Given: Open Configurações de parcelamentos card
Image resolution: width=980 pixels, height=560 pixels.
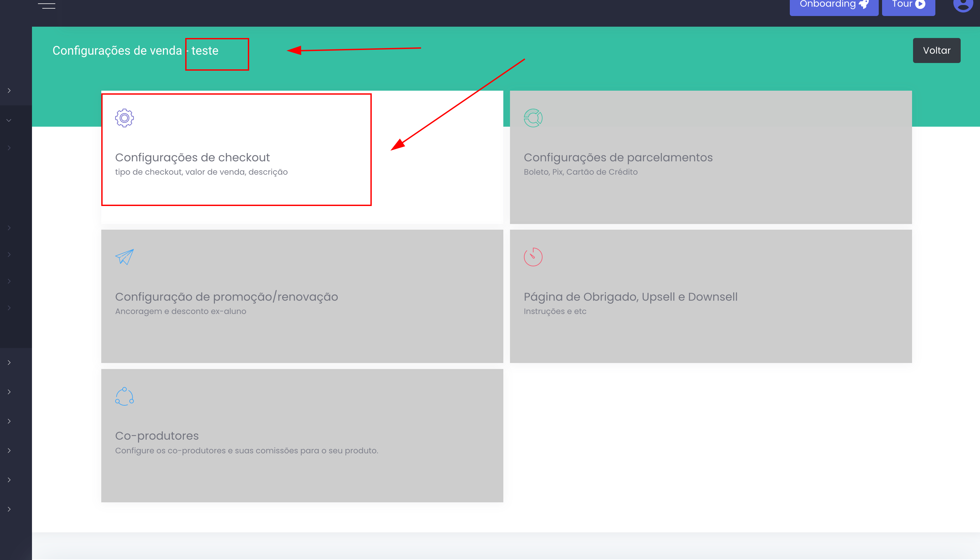Looking at the screenshot, I should click(618, 157).
